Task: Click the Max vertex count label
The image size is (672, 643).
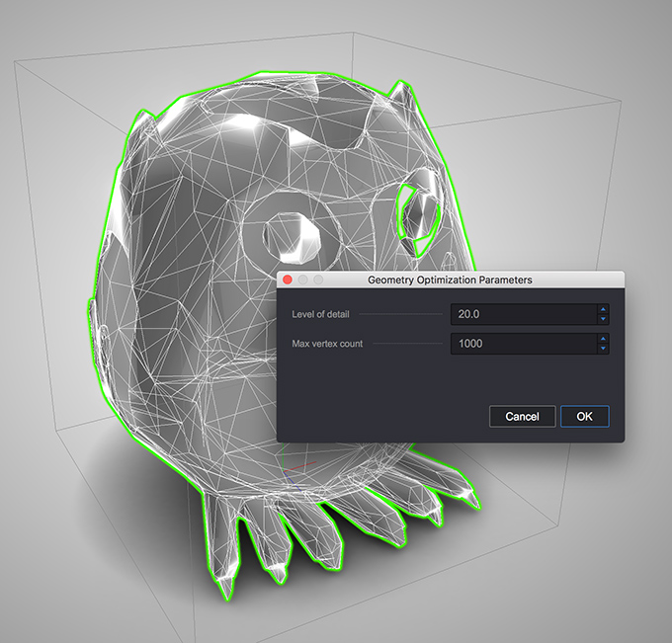Action: point(327,344)
